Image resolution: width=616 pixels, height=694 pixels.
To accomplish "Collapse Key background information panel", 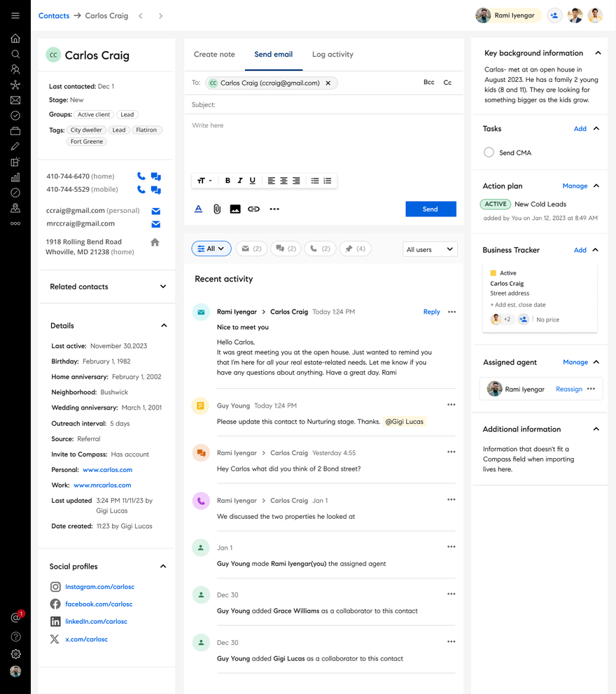I will 598,53.
